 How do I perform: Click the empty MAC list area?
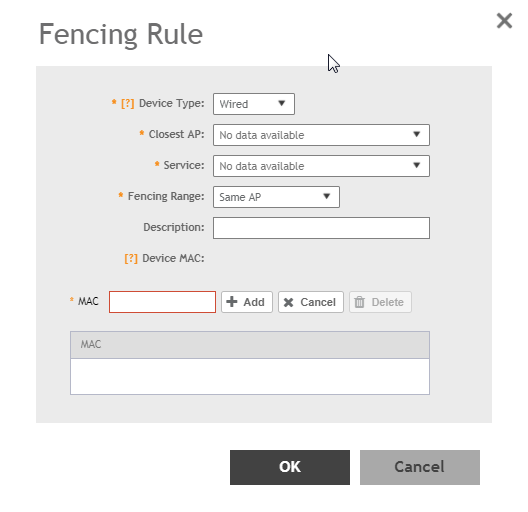tap(250, 376)
